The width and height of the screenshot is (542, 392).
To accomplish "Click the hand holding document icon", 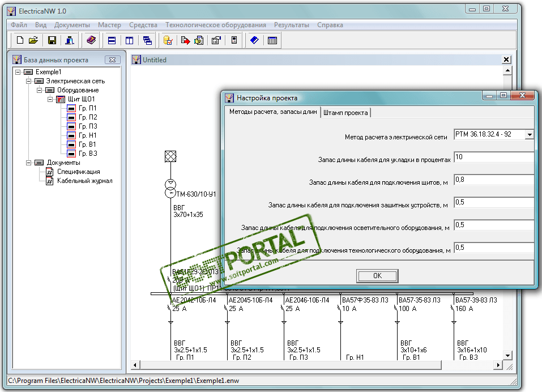I will coord(199,40).
